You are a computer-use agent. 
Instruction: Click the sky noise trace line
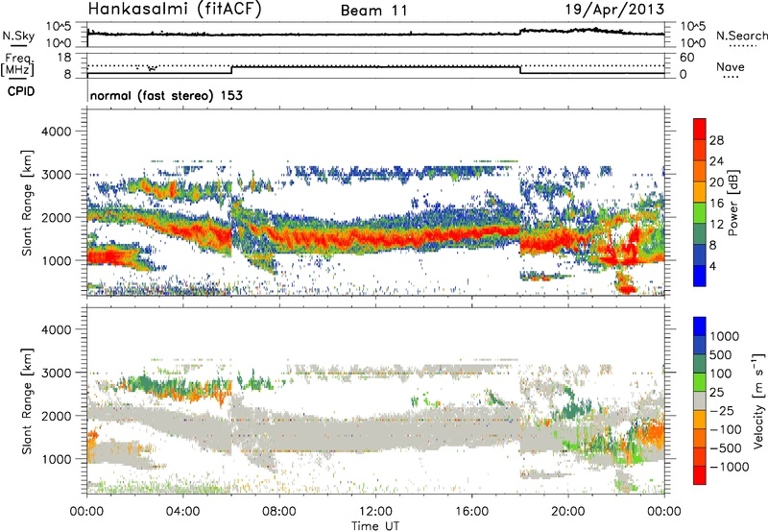375,34
